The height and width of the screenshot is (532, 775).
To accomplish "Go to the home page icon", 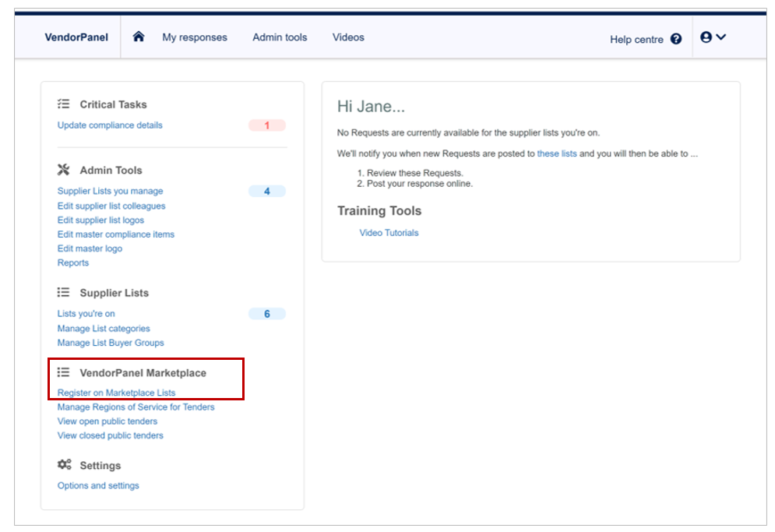I will 139,37.
